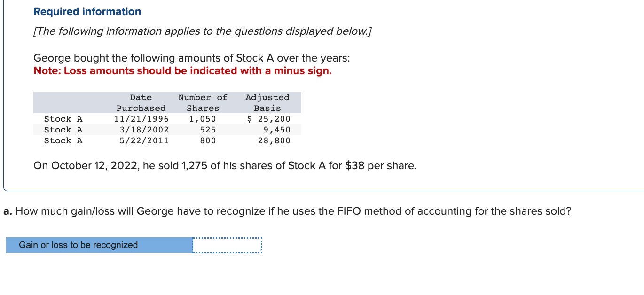Click the 'Number of Shares' column header
The width and height of the screenshot is (644, 295).
203,102
